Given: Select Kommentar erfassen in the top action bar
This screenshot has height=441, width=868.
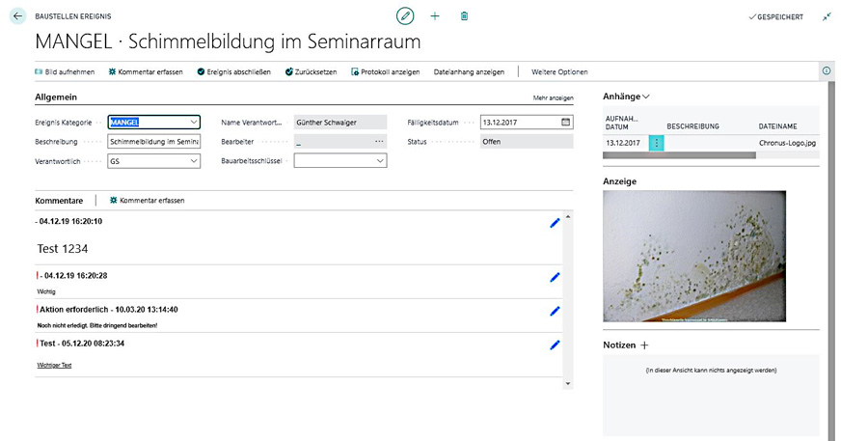Looking at the screenshot, I should pyautogui.click(x=146, y=72).
